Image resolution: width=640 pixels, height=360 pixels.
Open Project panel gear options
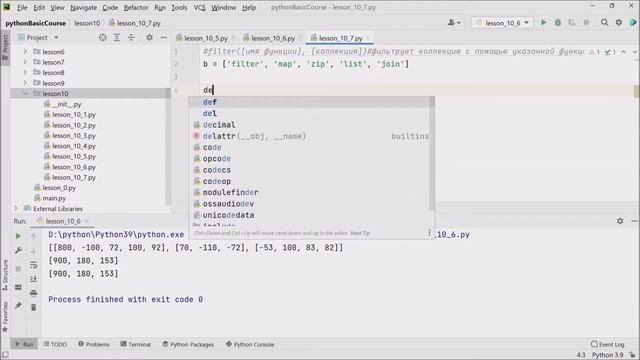pos(149,38)
